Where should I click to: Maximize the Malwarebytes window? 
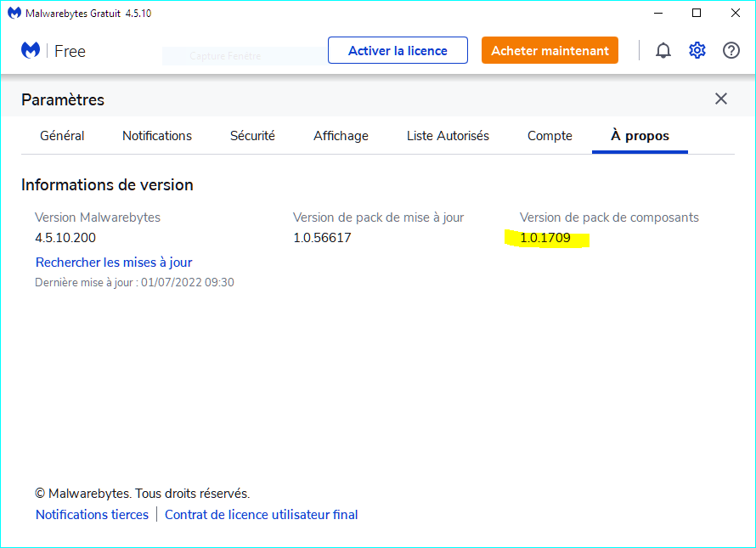point(697,13)
